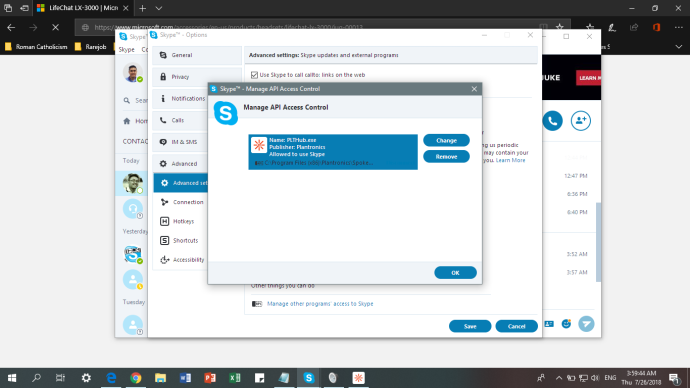This screenshot has width=690, height=388.
Task: Open the Notifications options section
Action: [180, 99]
